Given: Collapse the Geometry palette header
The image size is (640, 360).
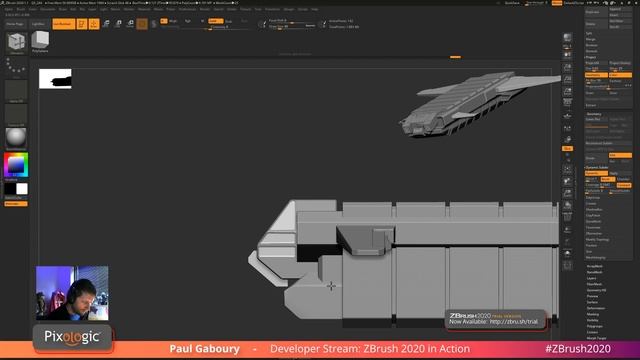Looking at the screenshot, I should (x=594, y=114).
